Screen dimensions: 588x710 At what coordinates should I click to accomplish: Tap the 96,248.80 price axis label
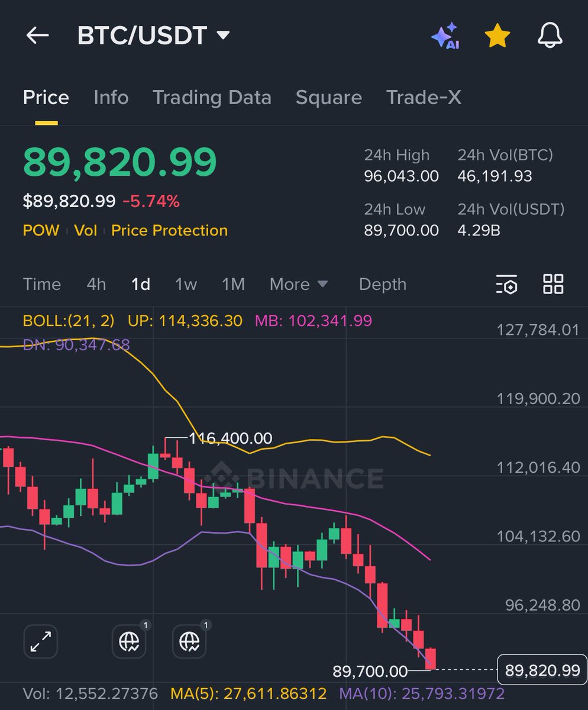[x=542, y=605]
